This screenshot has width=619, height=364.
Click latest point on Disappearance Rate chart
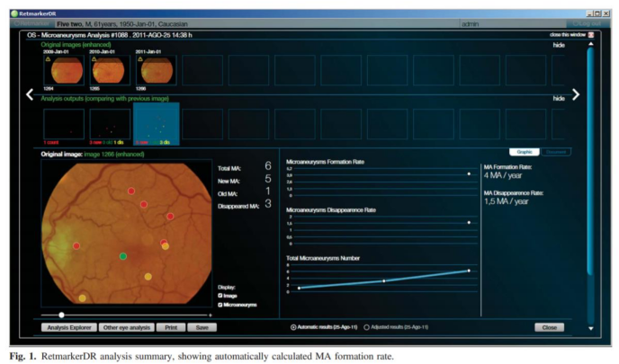[x=469, y=223]
